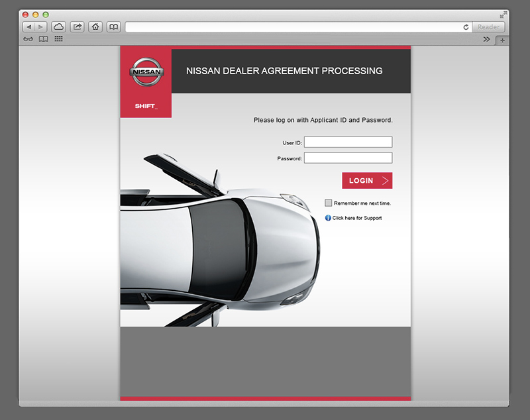
Task: Click inside the User ID field
Action: (348, 142)
